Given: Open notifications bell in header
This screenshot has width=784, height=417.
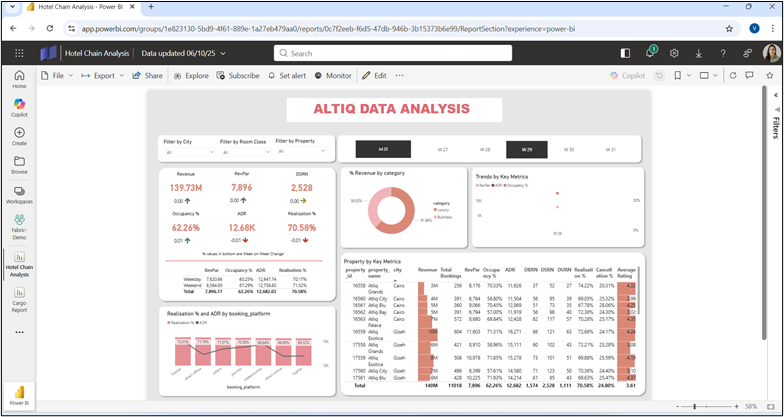Looking at the screenshot, I should [x=649, y=53].
